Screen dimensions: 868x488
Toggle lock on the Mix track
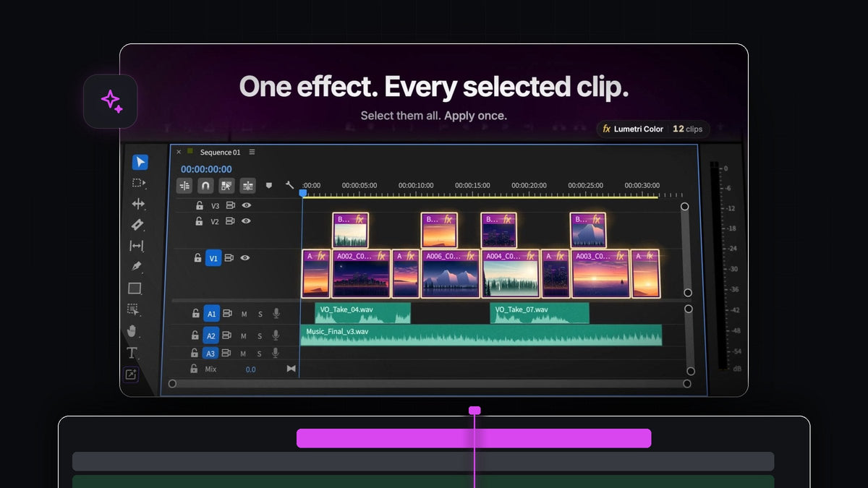point(193,369)
